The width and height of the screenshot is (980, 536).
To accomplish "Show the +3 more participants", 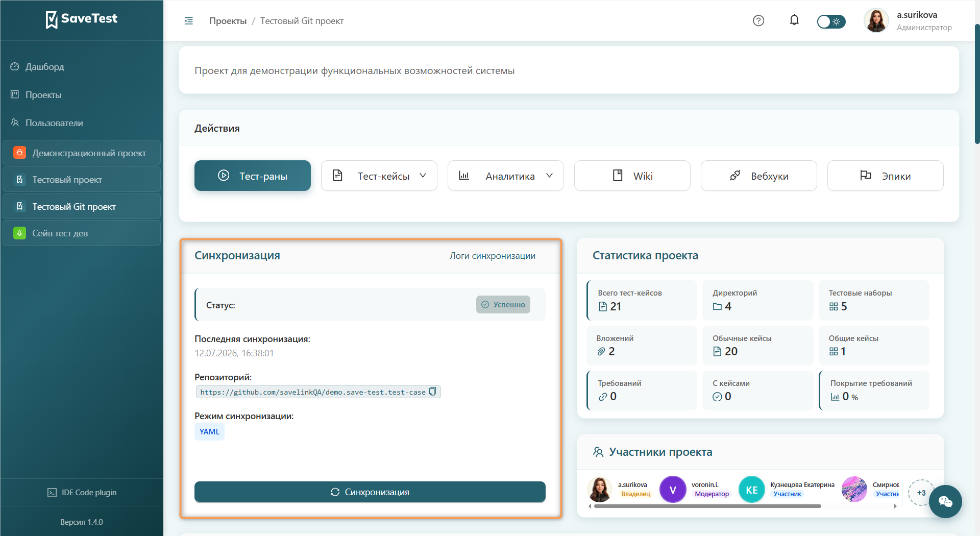I will click(x=921, y=493).
